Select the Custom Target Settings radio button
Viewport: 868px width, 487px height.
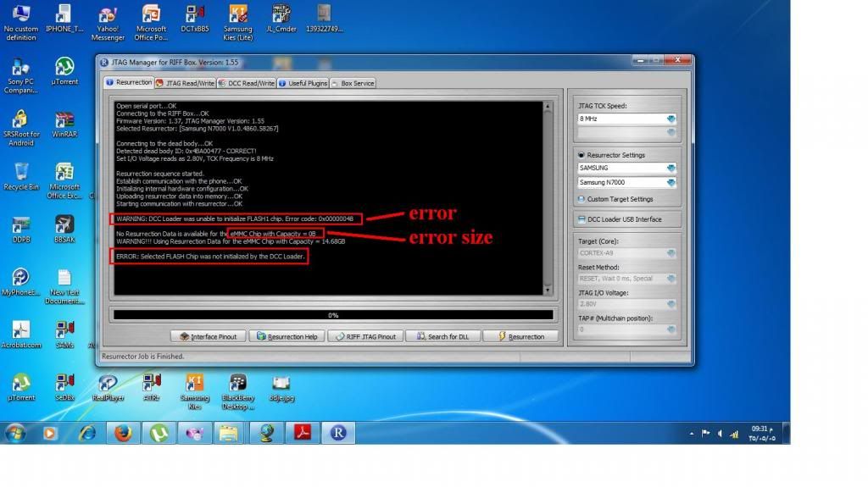coord(581,199)
